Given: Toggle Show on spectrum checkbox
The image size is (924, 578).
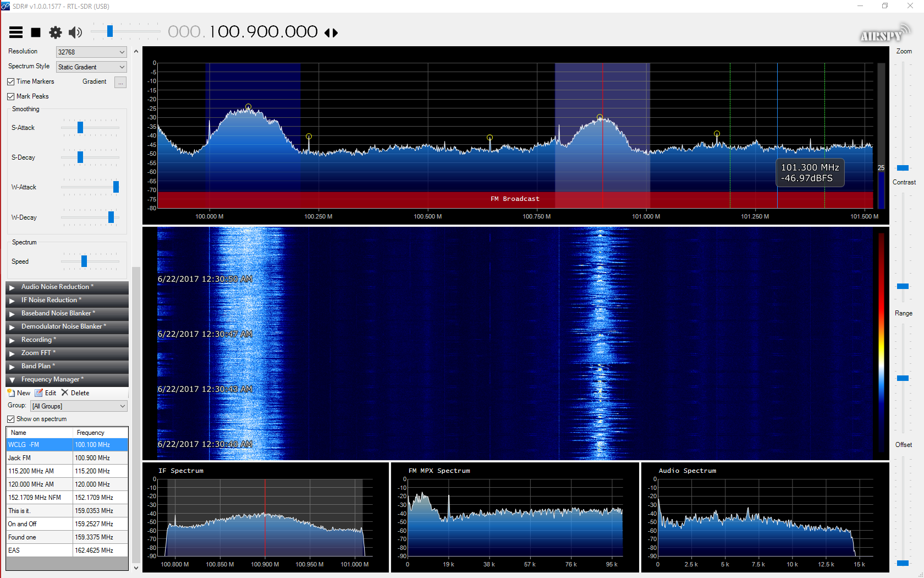Looking at the screenshot, I should coord(11,419).
